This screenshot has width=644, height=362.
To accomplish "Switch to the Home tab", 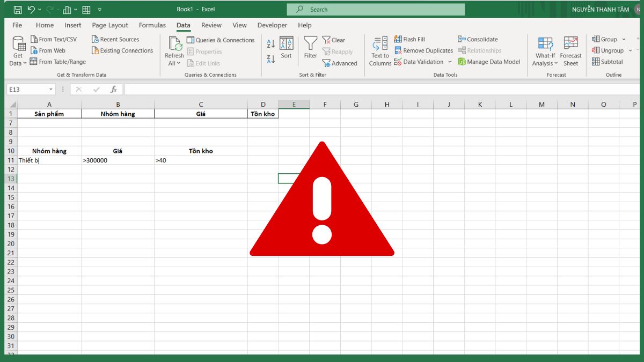I will [x=45, y=25].
